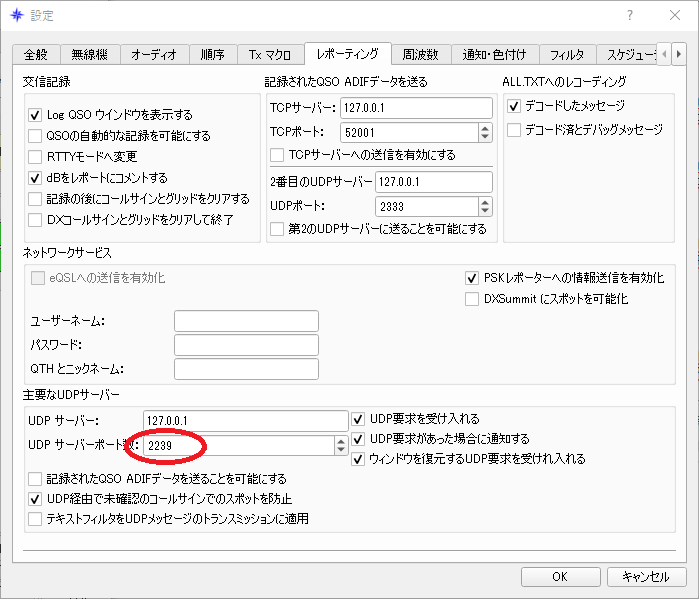Toggle デコード済とデバッグメッセージ checkbox
The image size is (699, 599).
click(x=514, y=130)
